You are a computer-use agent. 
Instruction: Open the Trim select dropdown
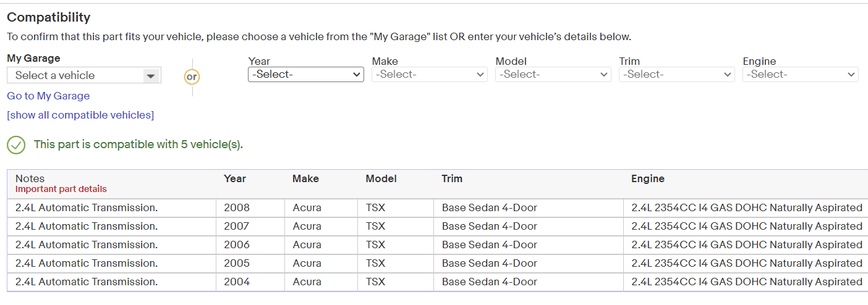(676, 74)
